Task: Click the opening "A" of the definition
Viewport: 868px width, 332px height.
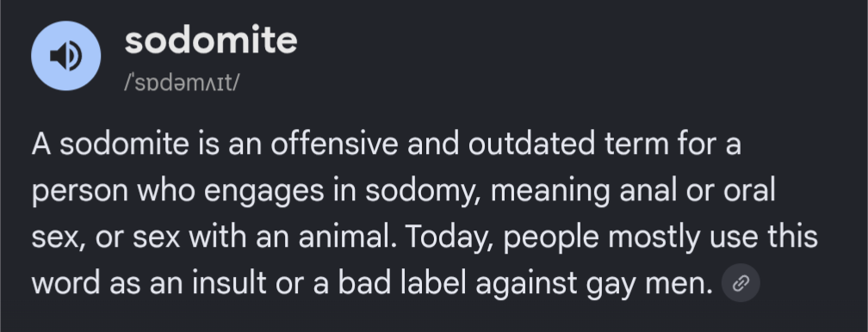Action: click(41, 144)
